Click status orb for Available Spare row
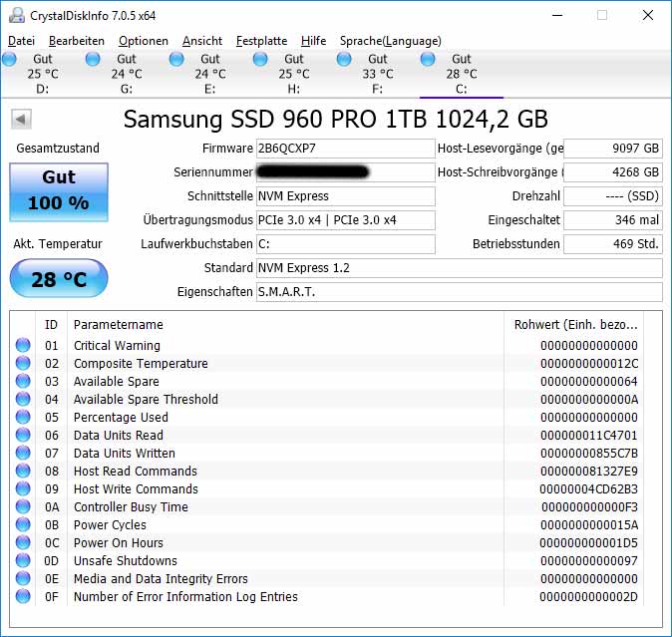 click(23, 381)
